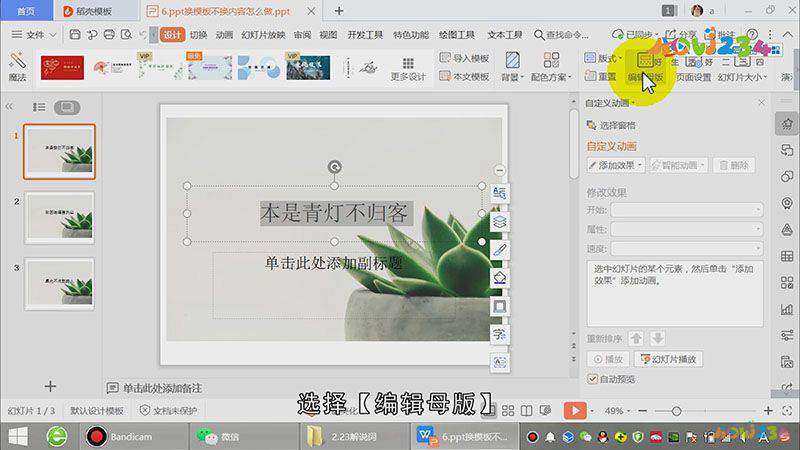Click table icon in right sidebar

(x=787, y=256)
